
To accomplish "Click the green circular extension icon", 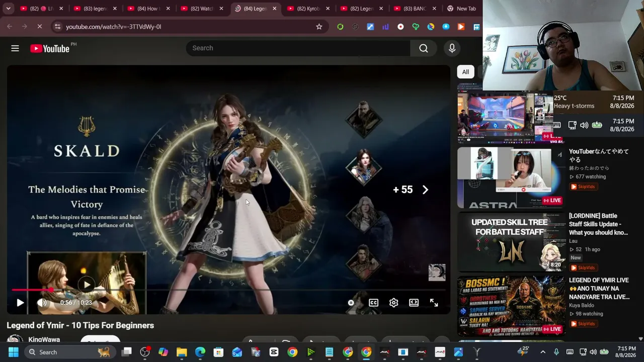I will (340, 27).
